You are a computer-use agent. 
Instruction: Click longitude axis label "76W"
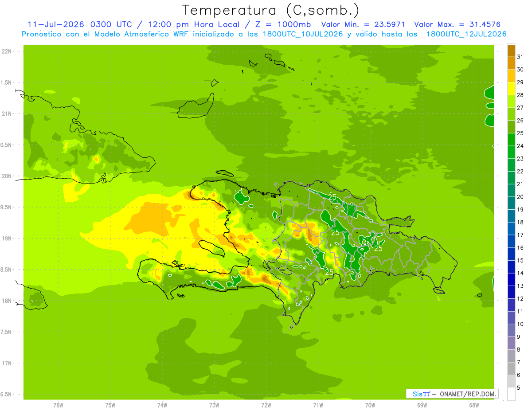coord(58,405)
